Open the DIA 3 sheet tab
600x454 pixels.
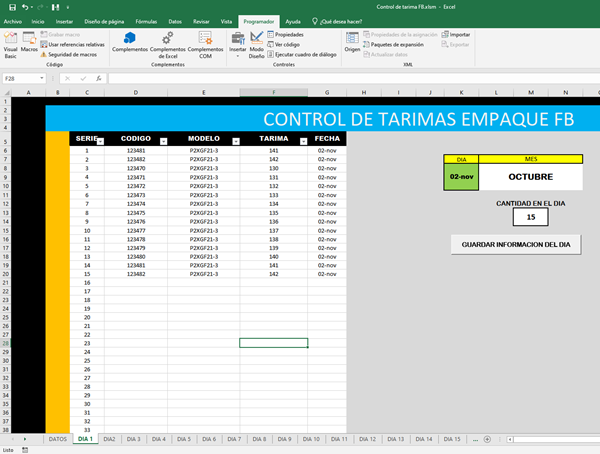point(134,439)
